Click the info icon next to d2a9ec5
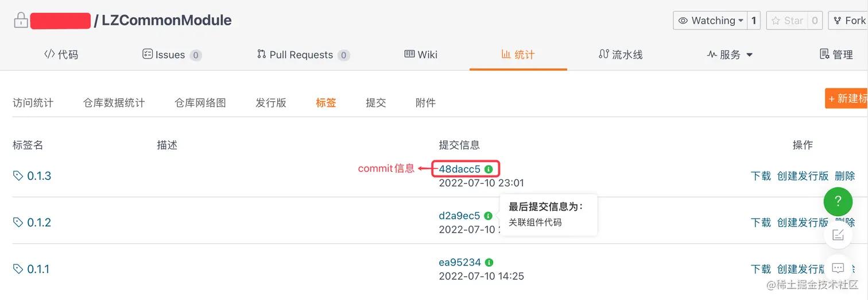Viewport: 868px width, 300px height. click(x=489, y=216)
